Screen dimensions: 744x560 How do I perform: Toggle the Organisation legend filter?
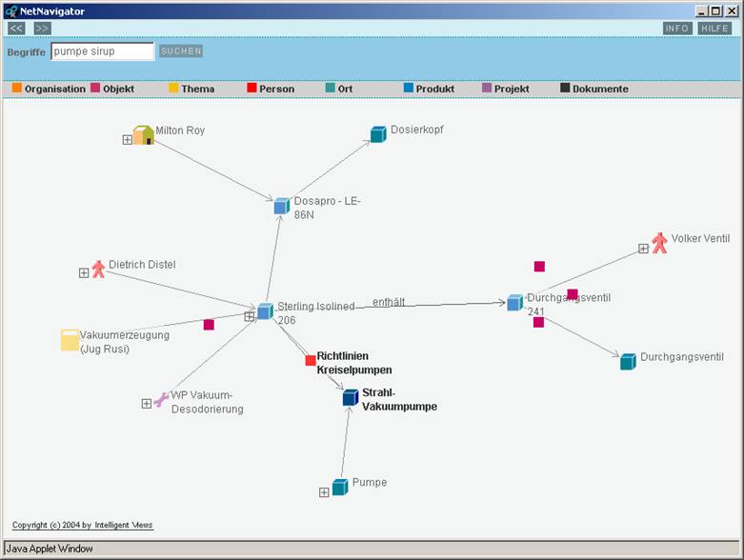tap(49, 89)
